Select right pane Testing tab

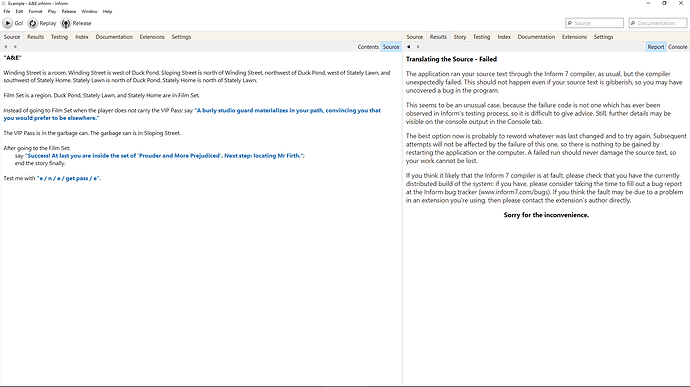481,37
